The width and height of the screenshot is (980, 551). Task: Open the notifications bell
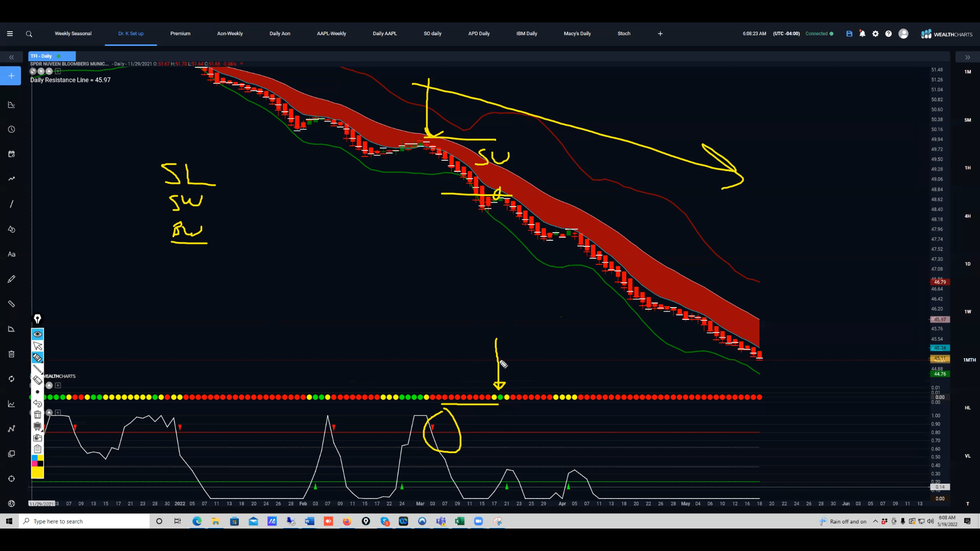point(862,34)
